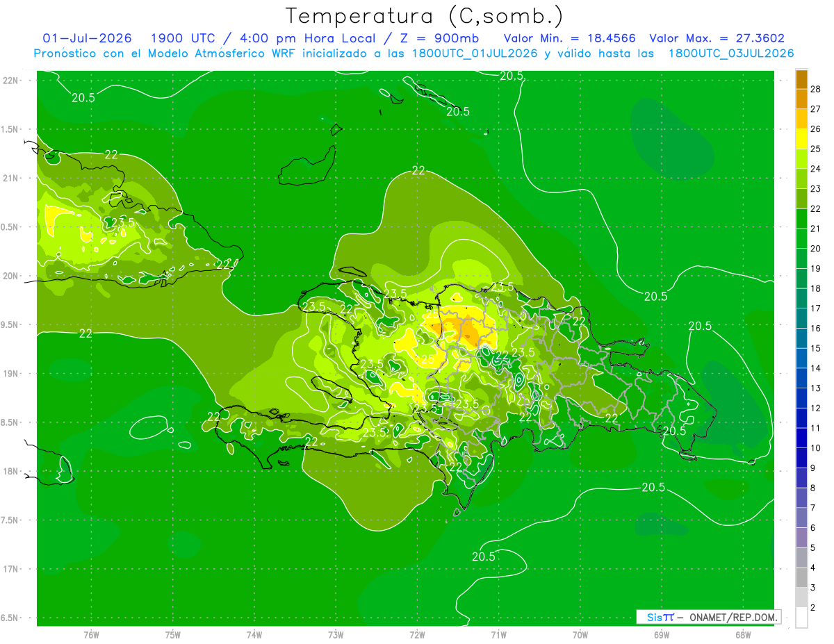Pick the dark blue swatch between 10 and 11

coord(801,438)
